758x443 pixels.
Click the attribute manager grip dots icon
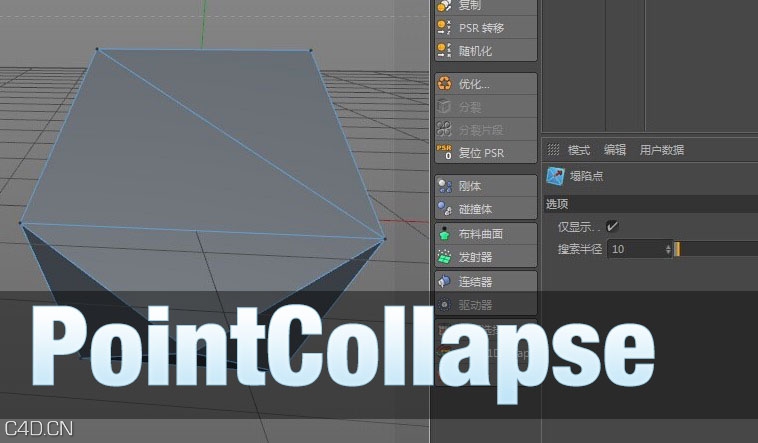tap(553, 149)
